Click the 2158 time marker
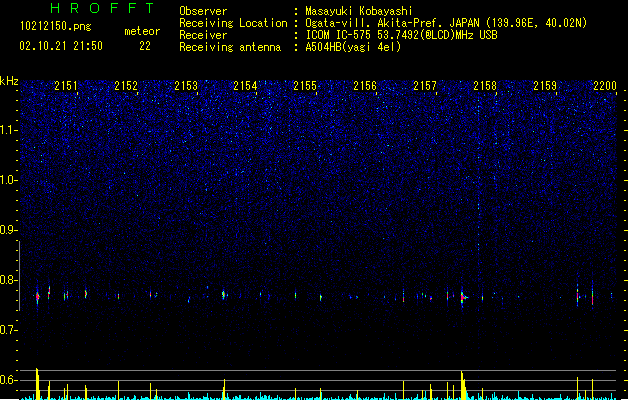The height and width of the screenshot is (400, 629). click(x=485, y=86)
